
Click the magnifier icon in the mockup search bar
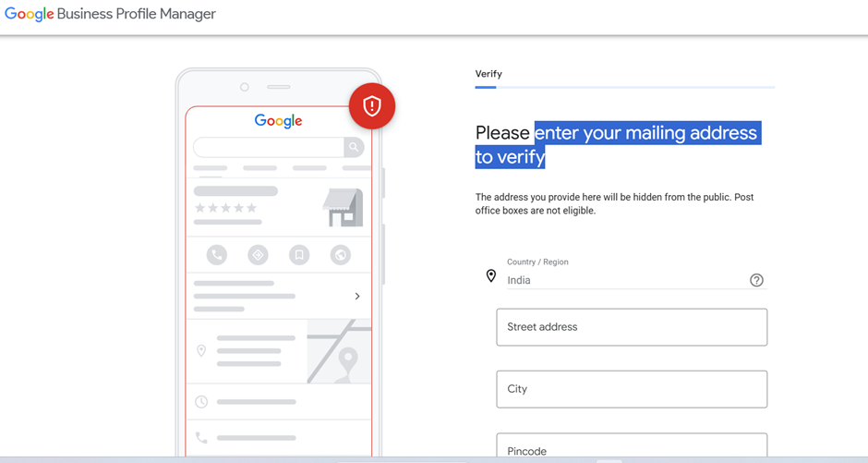pos(353,147)
